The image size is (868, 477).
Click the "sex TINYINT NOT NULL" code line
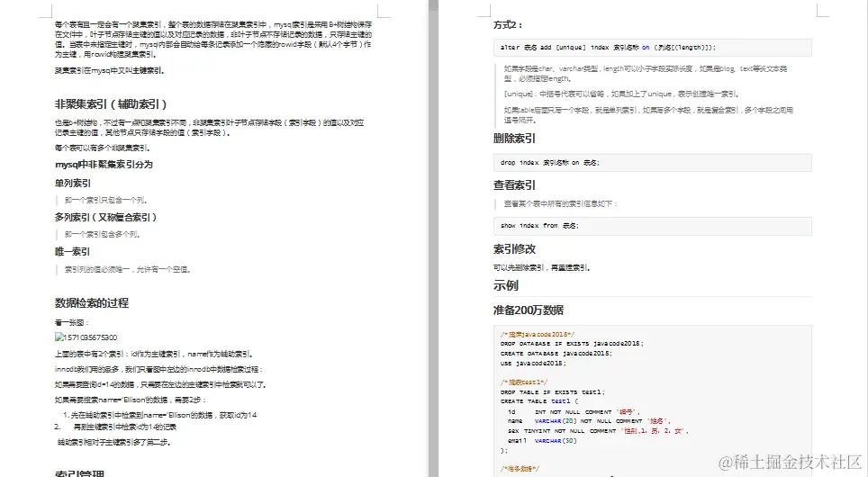(598, 431)
